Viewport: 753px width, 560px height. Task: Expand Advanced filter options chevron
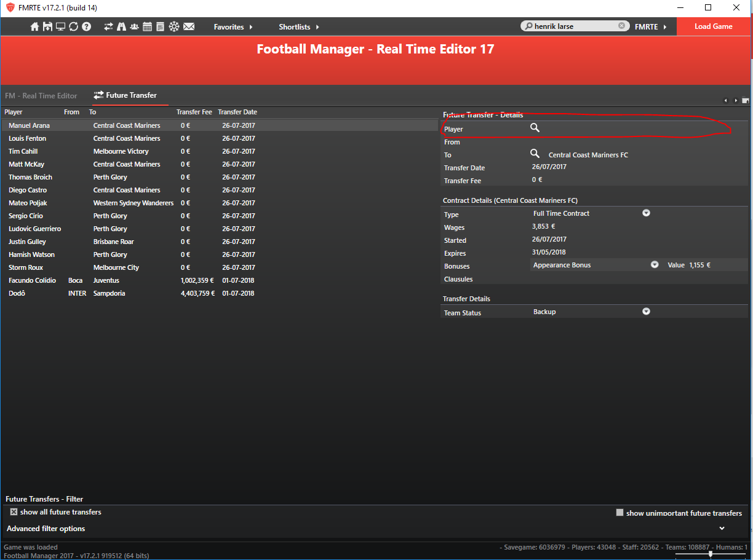[722, 528]
